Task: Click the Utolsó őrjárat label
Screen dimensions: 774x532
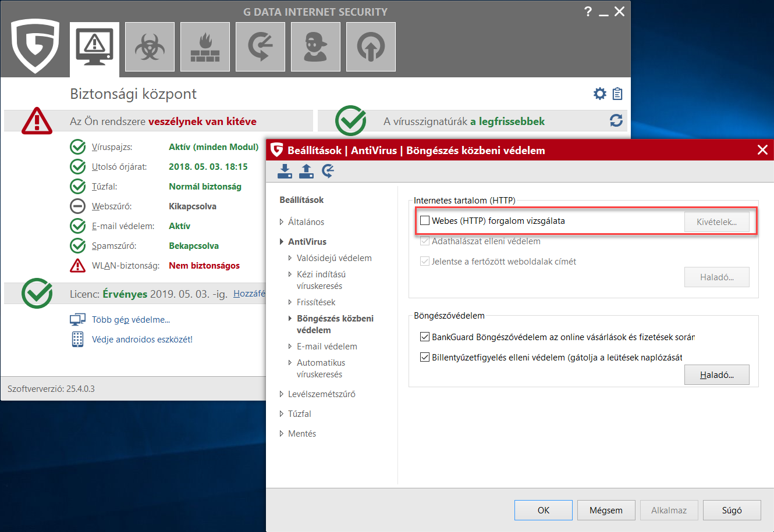Action: pyautogui.click(x=119, y=167)
